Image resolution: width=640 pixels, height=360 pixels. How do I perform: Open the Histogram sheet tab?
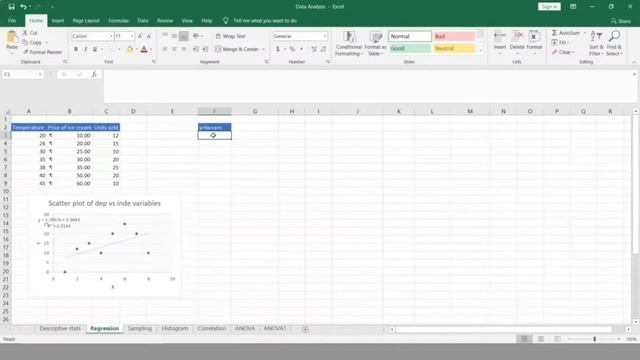tap(175, 329)
